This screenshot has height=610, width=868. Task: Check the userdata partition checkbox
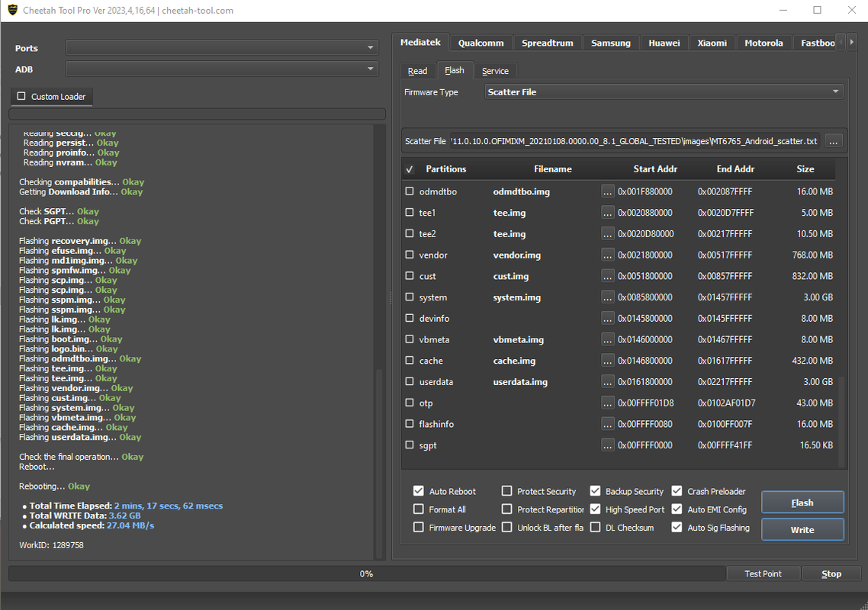[x=410, y=381]
